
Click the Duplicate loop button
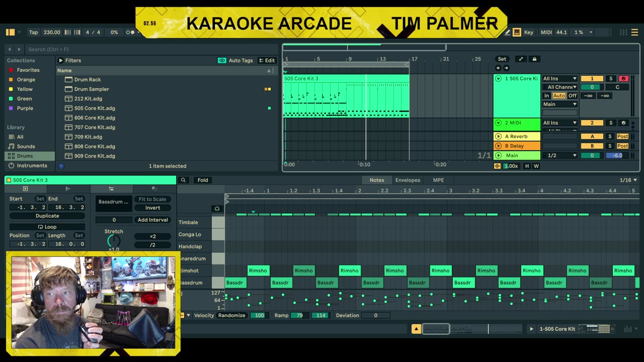pos(47,216)
